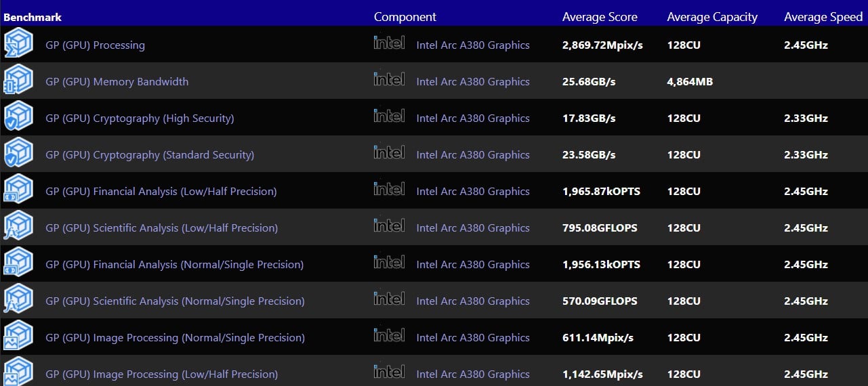Click the Financial Analysis (Low/Half Precision) icon
Viewport: 868px width, 386px height.
pyautogui.click(x=18, y=191)
